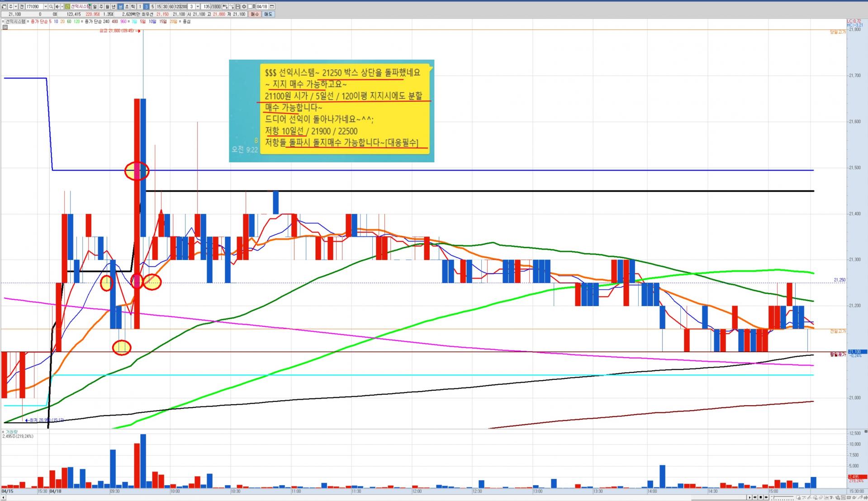Select the 120-minute interval
This screenshot has height=501, width=868.
(178, 7)
